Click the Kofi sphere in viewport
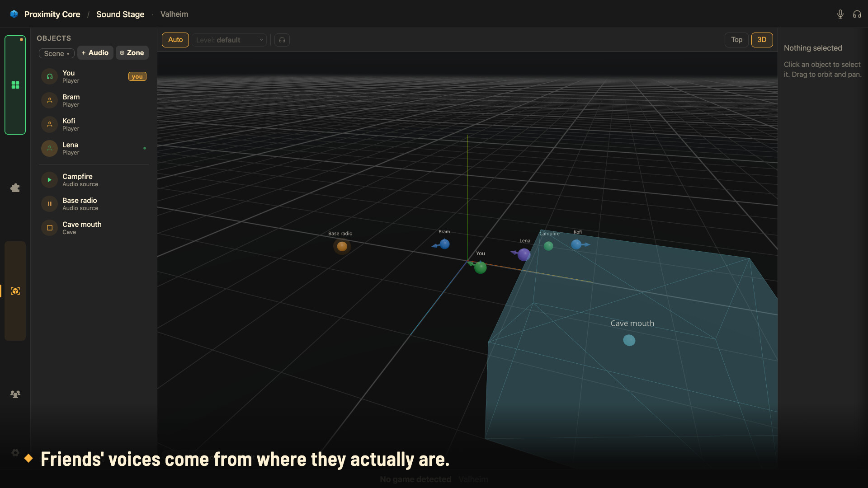This screenshot has height=488, width=868. (x=576, y=244)
